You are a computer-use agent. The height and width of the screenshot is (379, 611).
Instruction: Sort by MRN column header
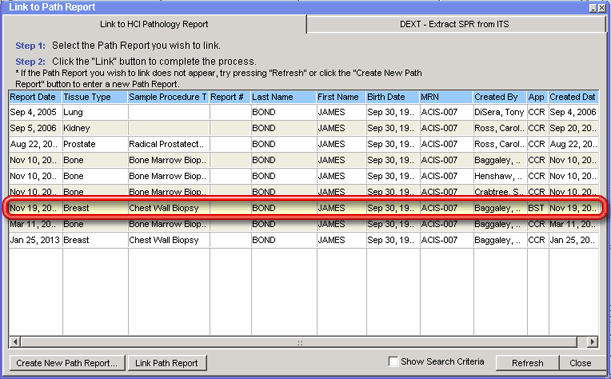(447, 97)
